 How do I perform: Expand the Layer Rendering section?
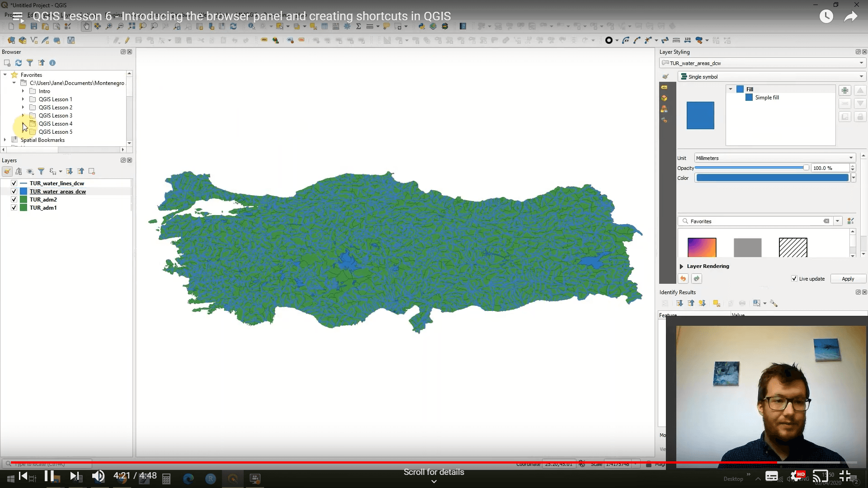(x=681, y=267)
